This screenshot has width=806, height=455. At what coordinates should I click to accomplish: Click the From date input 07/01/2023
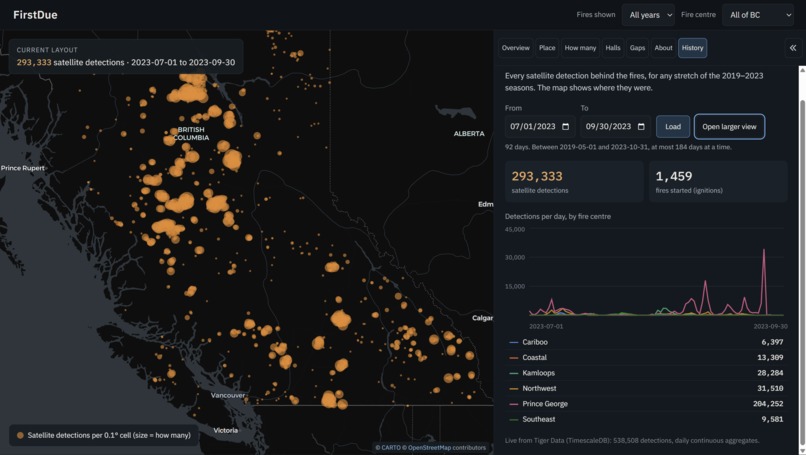pos(540,126)
